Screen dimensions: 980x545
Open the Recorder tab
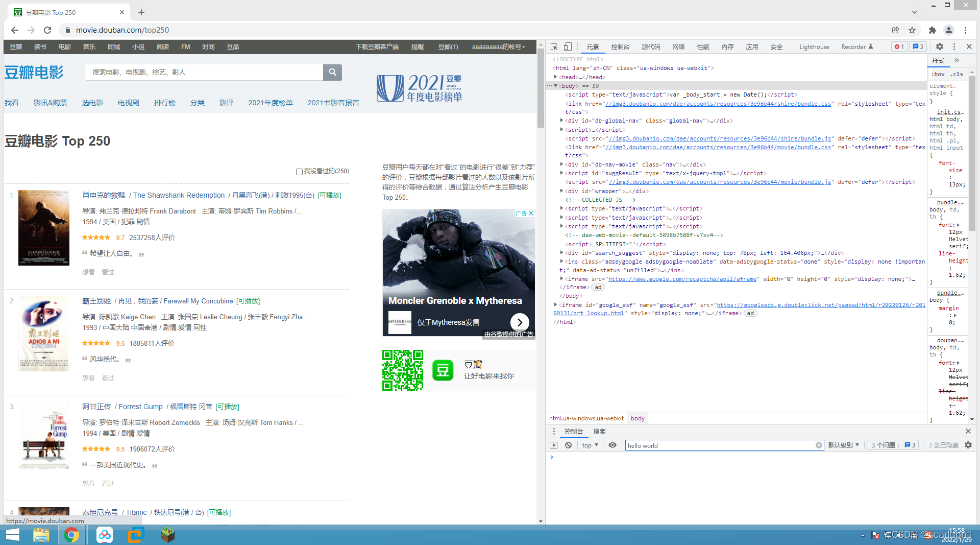(x=857, y=46)
